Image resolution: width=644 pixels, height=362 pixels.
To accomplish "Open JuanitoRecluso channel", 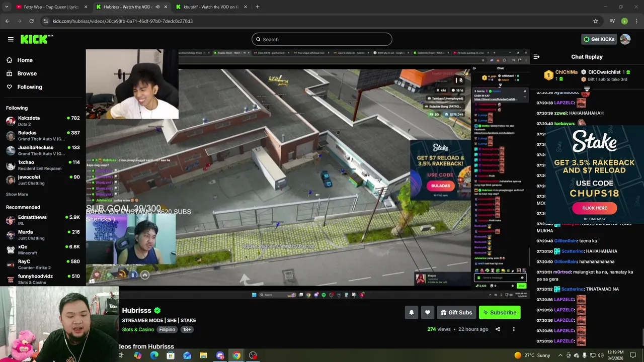I will (43, 150).
